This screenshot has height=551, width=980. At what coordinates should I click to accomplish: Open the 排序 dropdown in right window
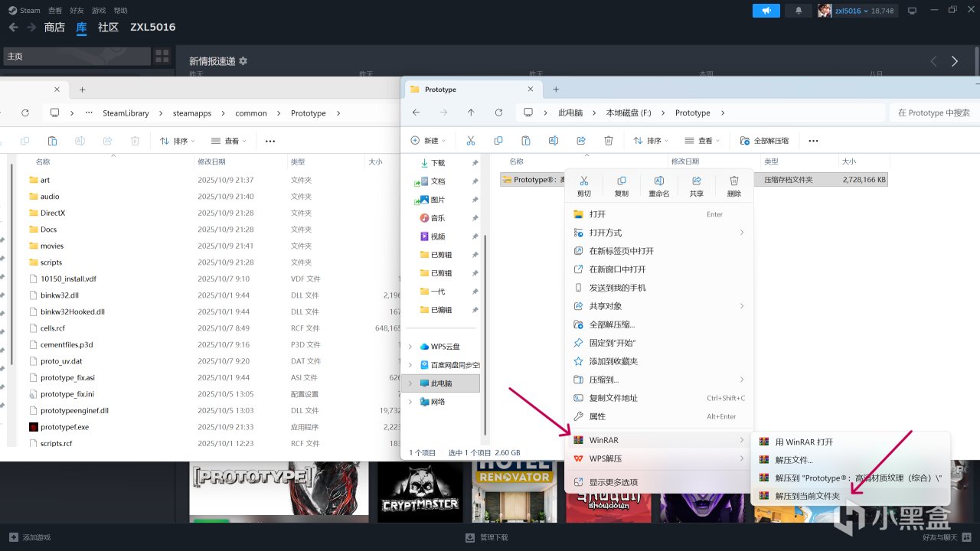point(651,141)
